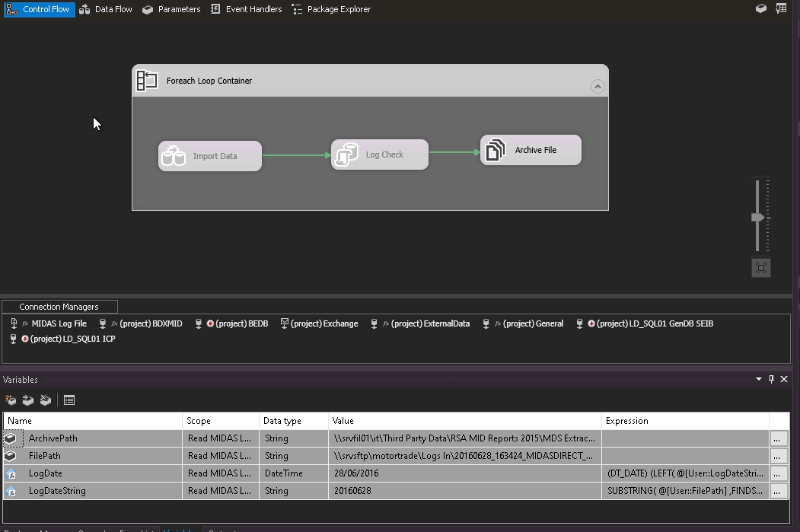Click the LogDateString expression variable icon

[x=11, y=491]
